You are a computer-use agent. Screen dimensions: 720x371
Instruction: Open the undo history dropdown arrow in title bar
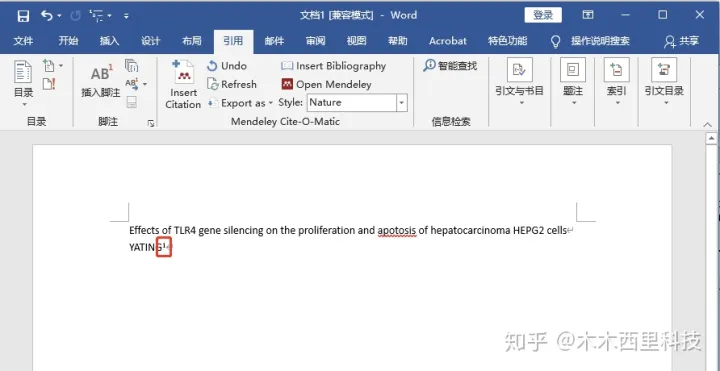pyautogui.click(x=59, y=16)
